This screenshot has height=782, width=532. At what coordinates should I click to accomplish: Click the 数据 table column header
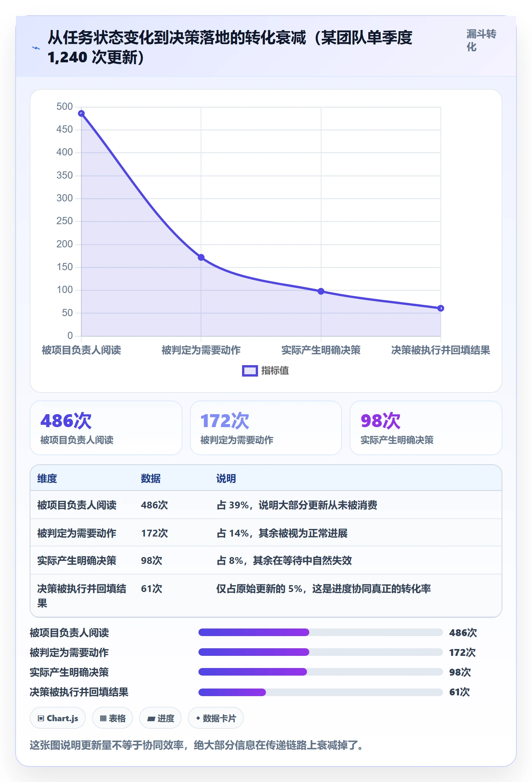point(151,478)
